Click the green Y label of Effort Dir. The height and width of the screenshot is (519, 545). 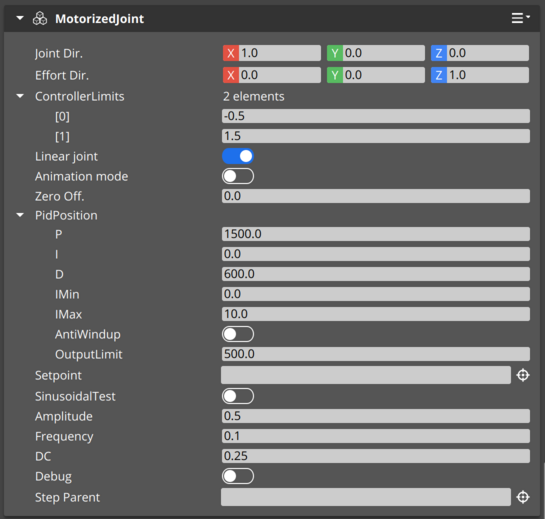pyautogui.click(x=335, y=75)
